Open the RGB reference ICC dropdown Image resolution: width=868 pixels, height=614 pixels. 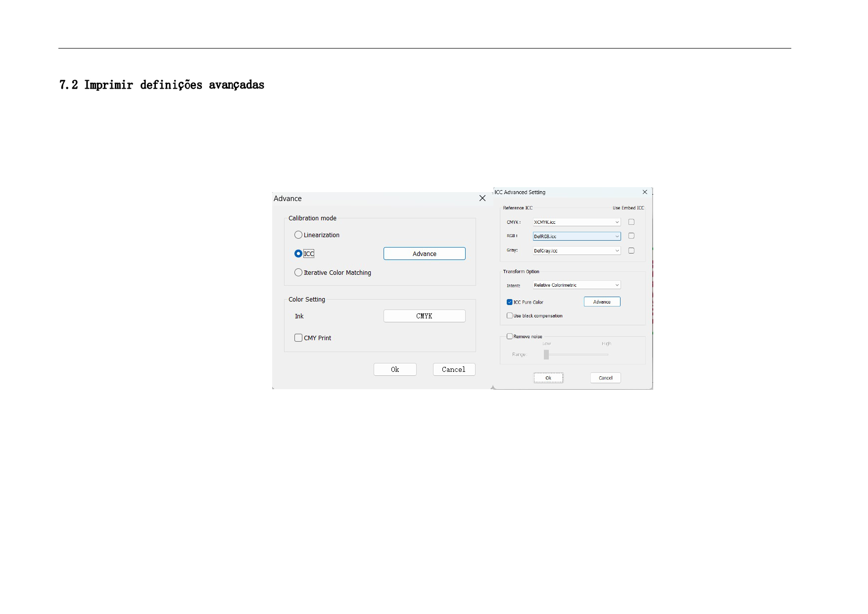point(577,236)
